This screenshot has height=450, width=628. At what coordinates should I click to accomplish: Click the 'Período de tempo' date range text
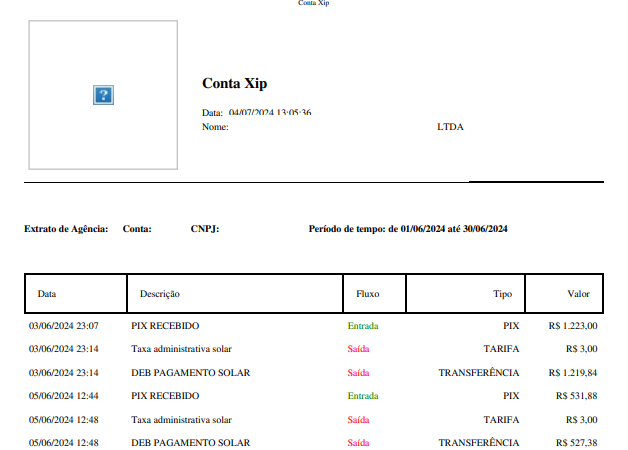pyautogui.click(x=408, y=229)
